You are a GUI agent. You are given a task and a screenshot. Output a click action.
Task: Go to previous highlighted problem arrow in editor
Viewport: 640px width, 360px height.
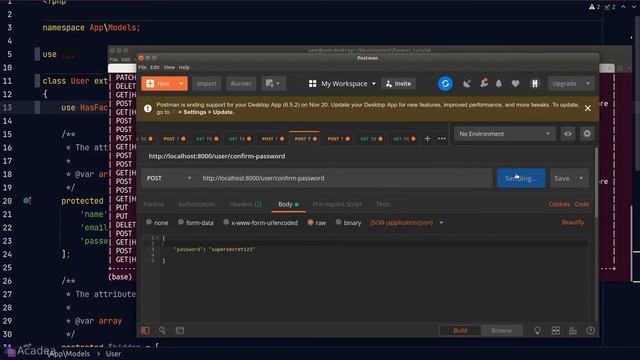click(x=623, y=7)
